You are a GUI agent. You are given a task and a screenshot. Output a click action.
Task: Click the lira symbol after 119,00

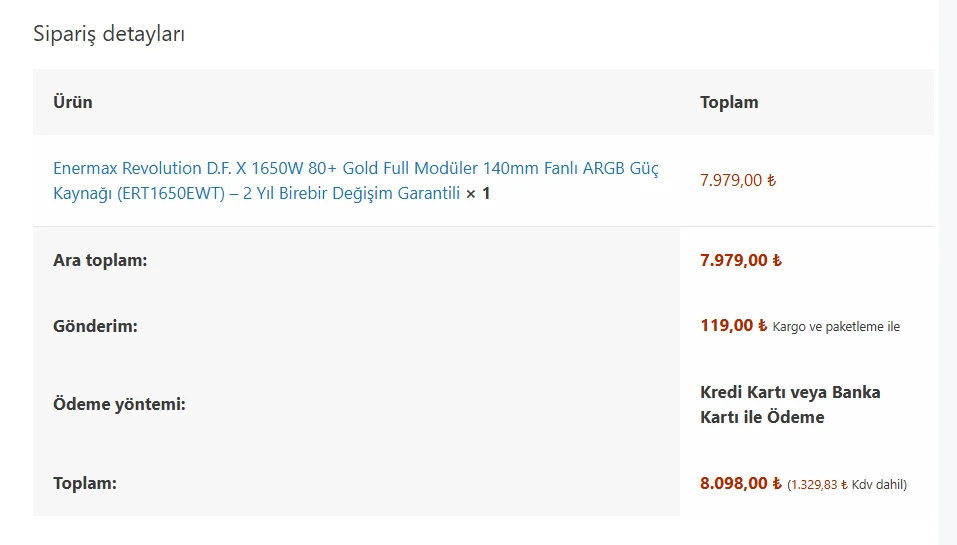762,325
